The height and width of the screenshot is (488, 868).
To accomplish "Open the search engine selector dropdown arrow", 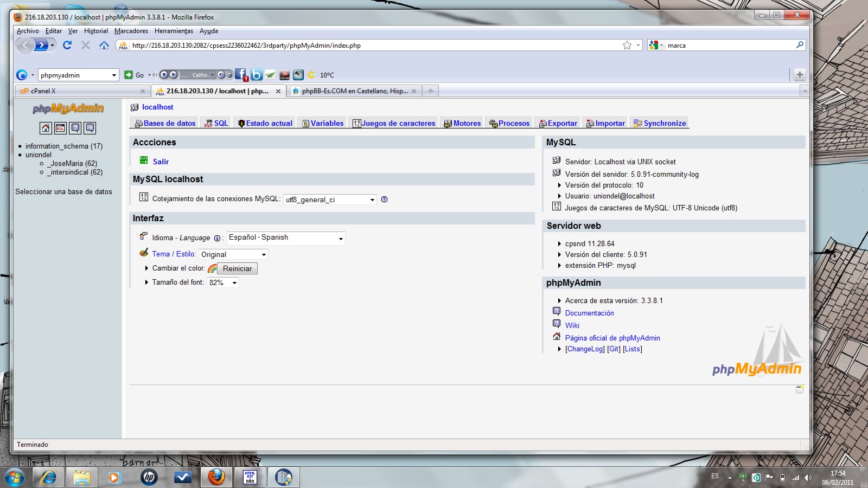I will (x=661, y=46).
